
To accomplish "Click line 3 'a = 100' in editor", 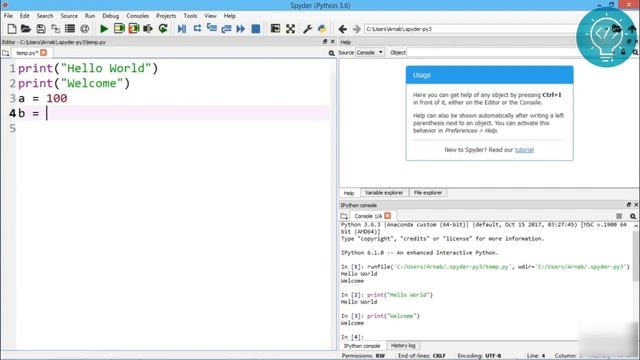I will pyautogui.click(x=42, y=98).
